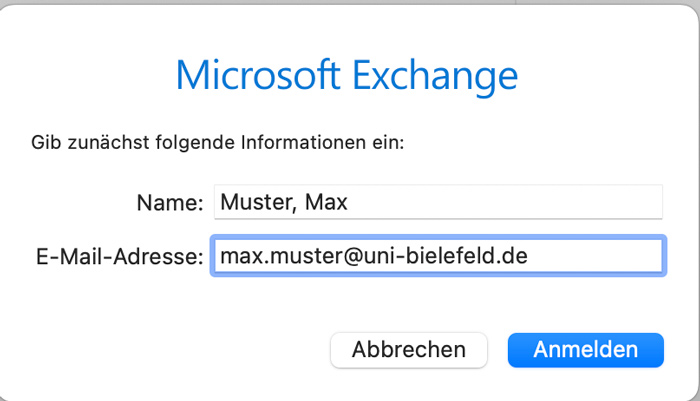Click the word 'Microsoft' in the title
The height and width of the screenshot is (401, 700).
point(258,75)
